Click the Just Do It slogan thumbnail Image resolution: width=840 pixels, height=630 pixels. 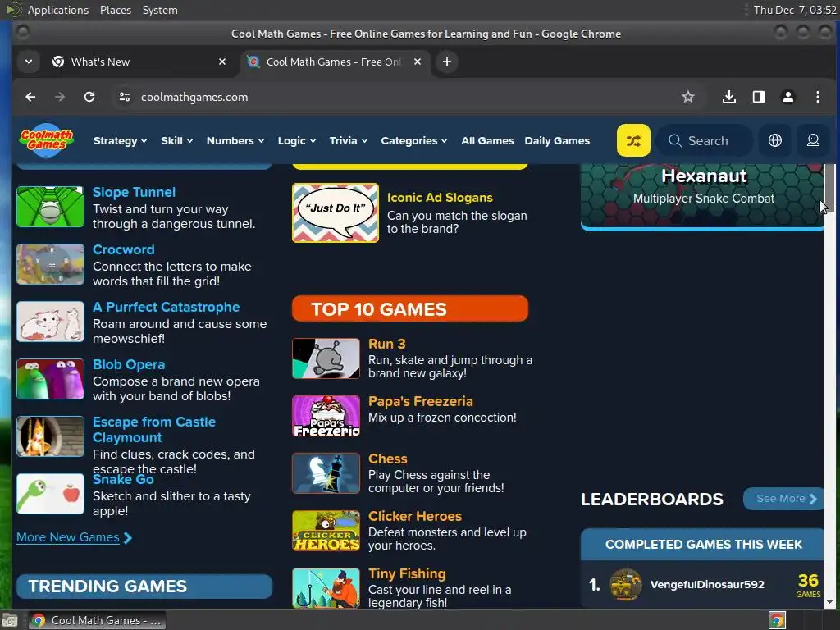point(336,212)
